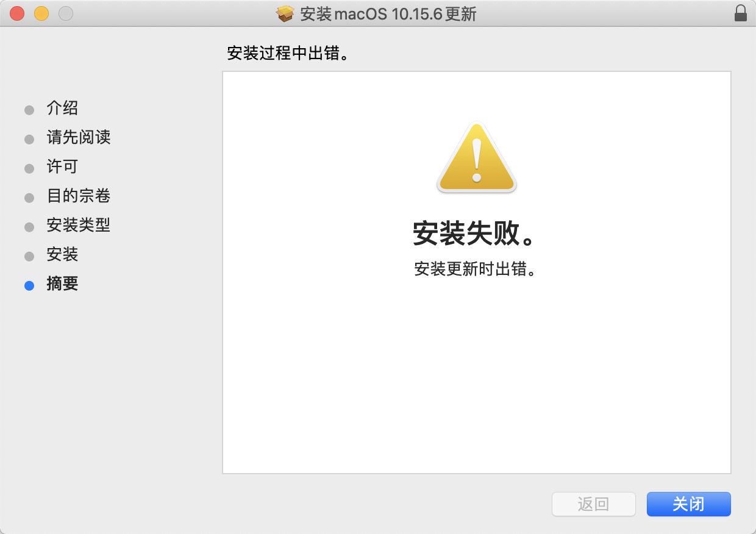Screen dimensions: 756x534
Task: Click the blue 关闭 button
Action: pos(688,504)
